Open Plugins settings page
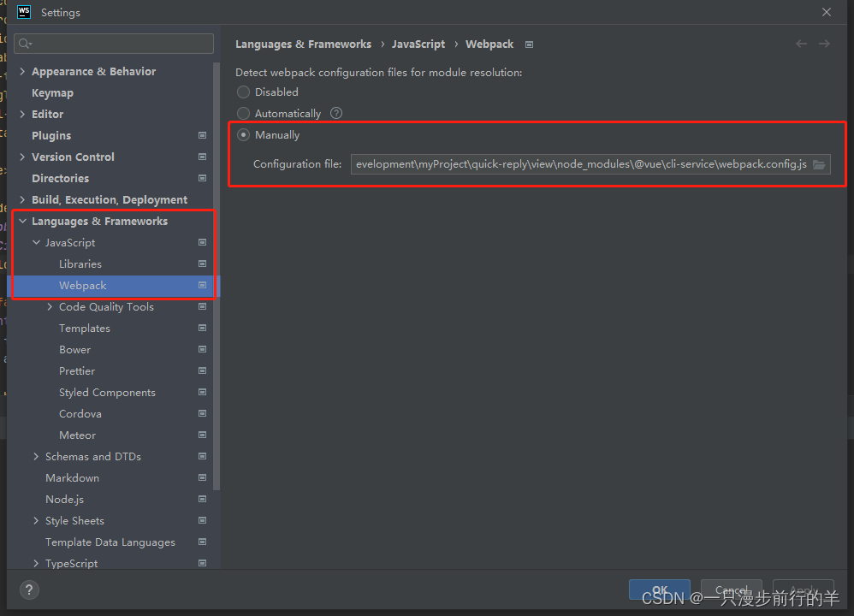Image resolution: width=854 pixels, height=616 pixels. (x=51, y=136)
